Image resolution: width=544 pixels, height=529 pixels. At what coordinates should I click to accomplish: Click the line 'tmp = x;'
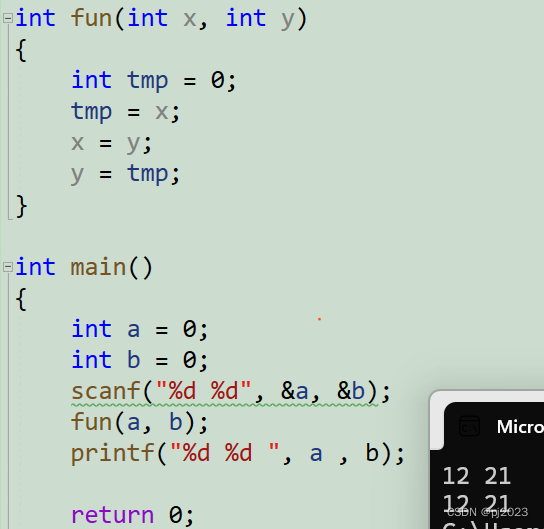(x=126, y=112)
